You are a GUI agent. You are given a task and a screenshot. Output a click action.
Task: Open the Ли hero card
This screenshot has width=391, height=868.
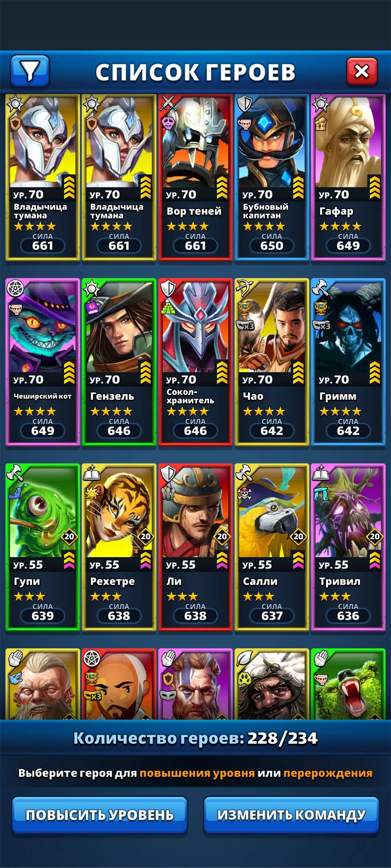195,547
